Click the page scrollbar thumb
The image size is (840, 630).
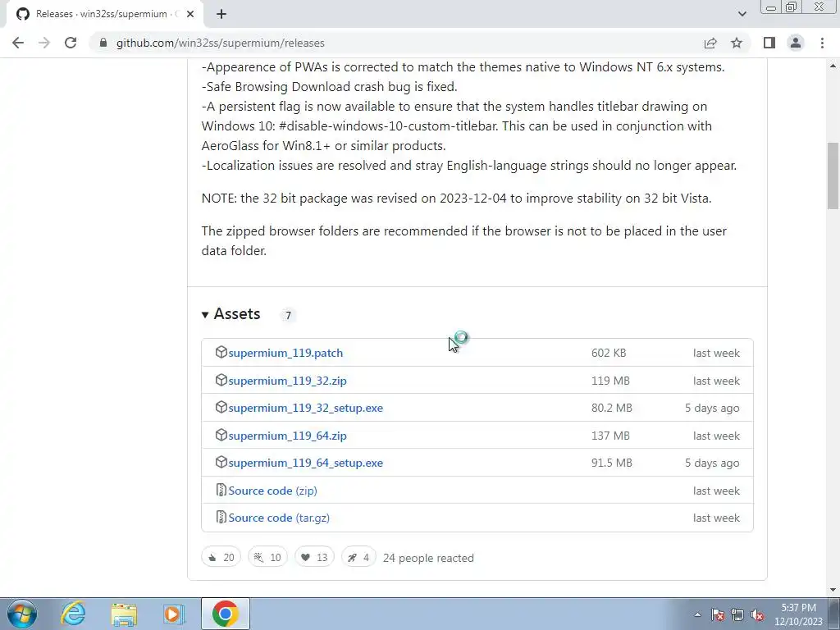tap(833, 176)
